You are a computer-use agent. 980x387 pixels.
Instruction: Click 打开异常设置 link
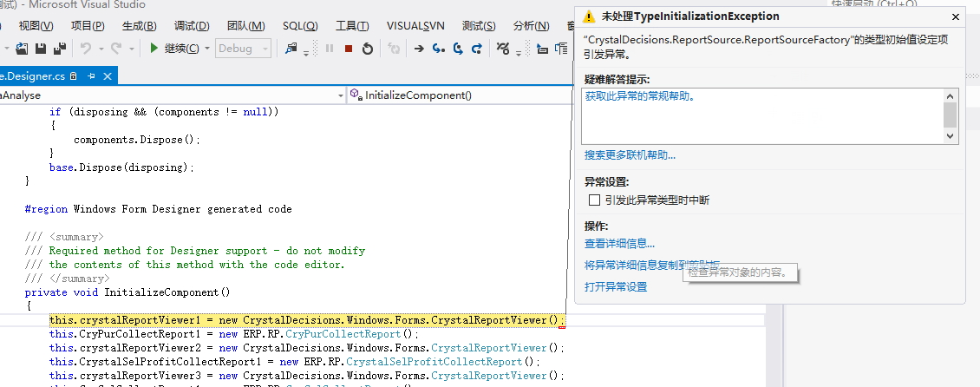pos(616,287)
